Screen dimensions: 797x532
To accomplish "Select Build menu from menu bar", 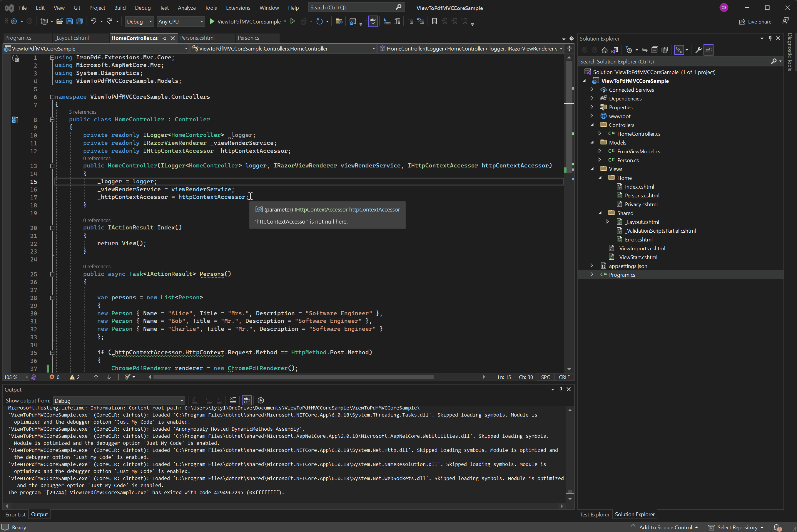I will click(x=119, y=7).
